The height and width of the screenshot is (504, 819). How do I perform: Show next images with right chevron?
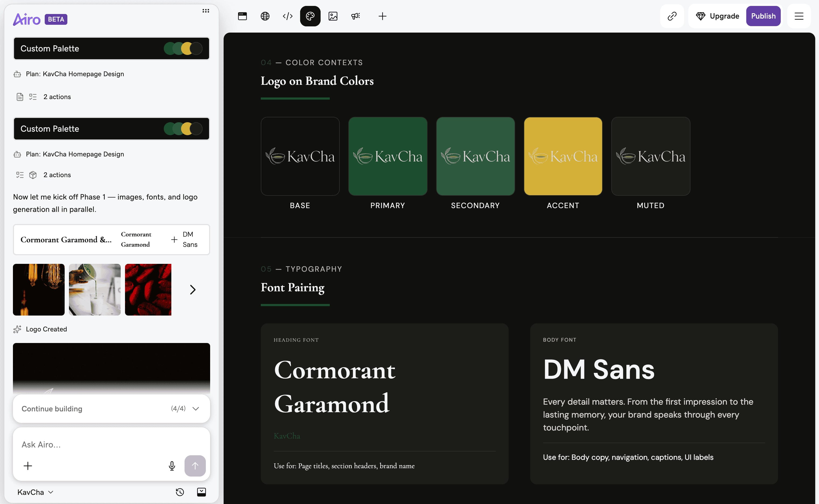pos(192,290)
